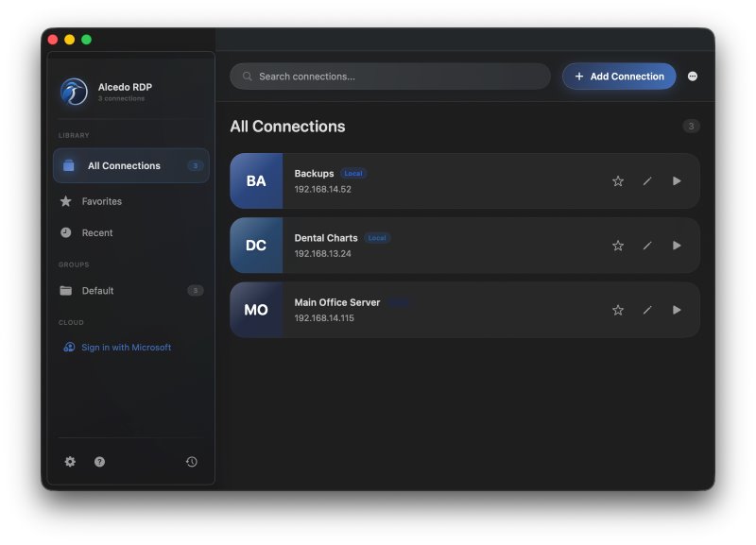Click the Dental Charts connection name
The width and height of the screenshot is (756, 545).
326,238
